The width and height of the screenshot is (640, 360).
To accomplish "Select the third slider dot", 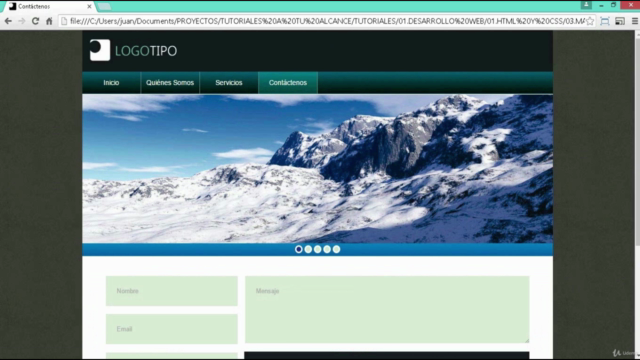I will [x=318, y=249].
